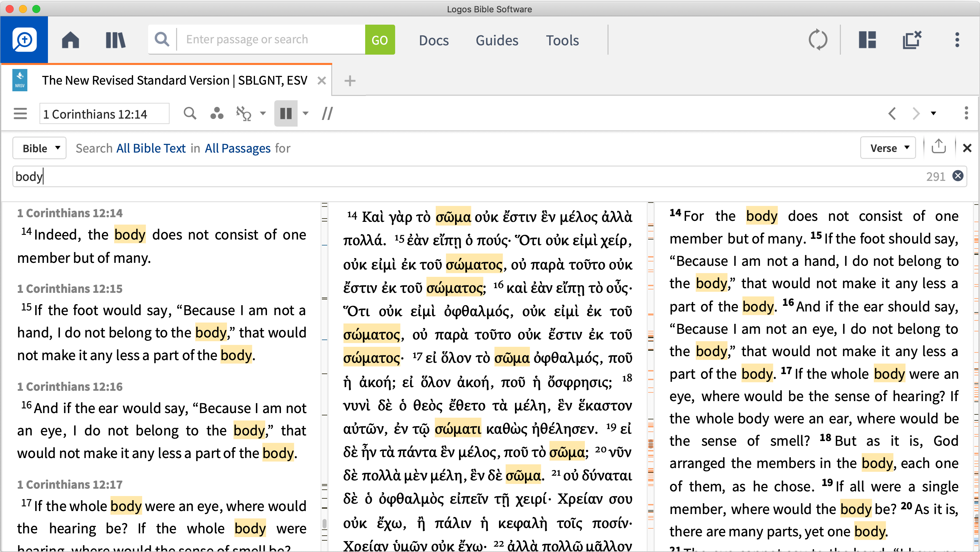Click the 1 Corinthians 12:16 result heading
Screen dimensions: 980x552
[70, 386]
